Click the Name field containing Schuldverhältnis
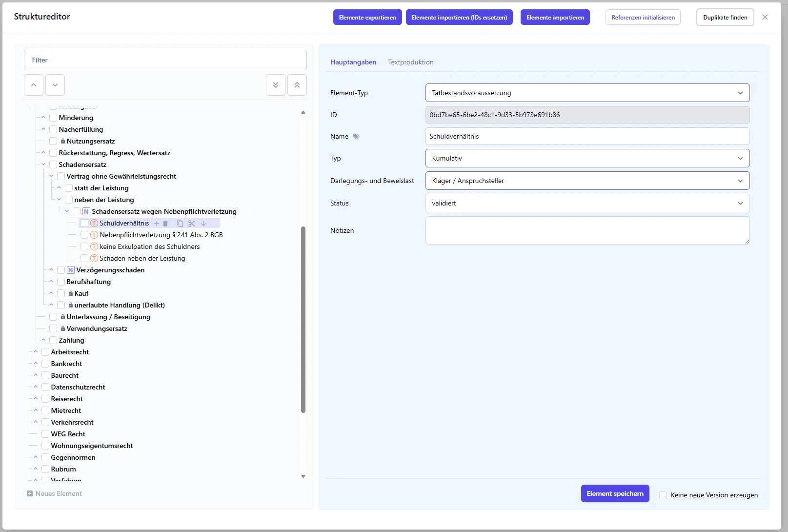Image resolution: width=788 pixels, height=532 pixels. 587,136
